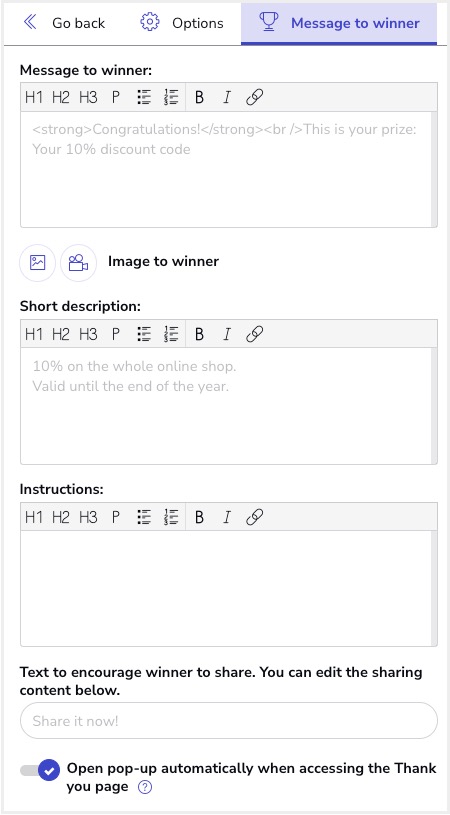
Task: Go back to previous screen
Action: coord(64,23)
